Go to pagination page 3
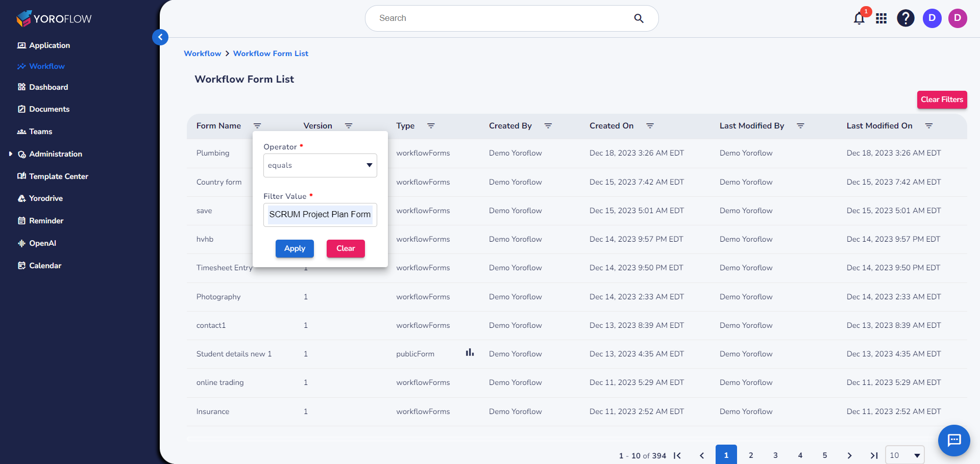 click(775, 455)
